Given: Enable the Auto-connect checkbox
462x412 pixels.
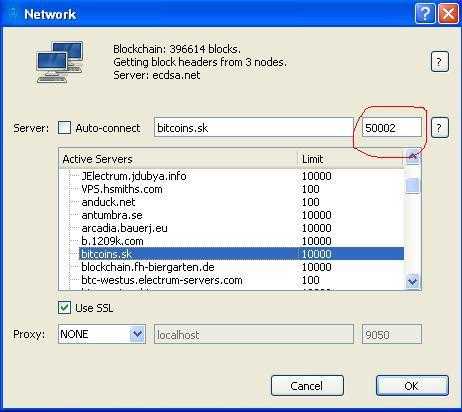Looking at the screenshot, I should coord(64,128).
